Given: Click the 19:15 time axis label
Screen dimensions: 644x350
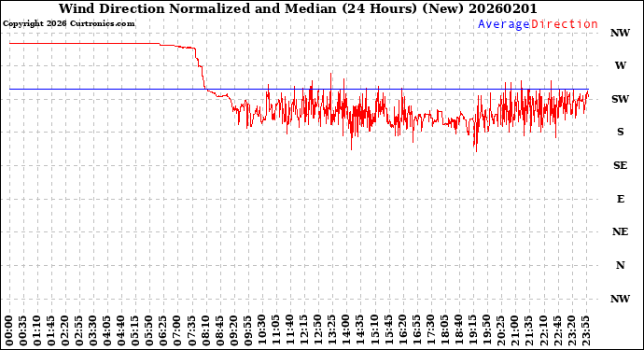Looking at the screenshot, I should pyautogui.click(x=472, y=331).
